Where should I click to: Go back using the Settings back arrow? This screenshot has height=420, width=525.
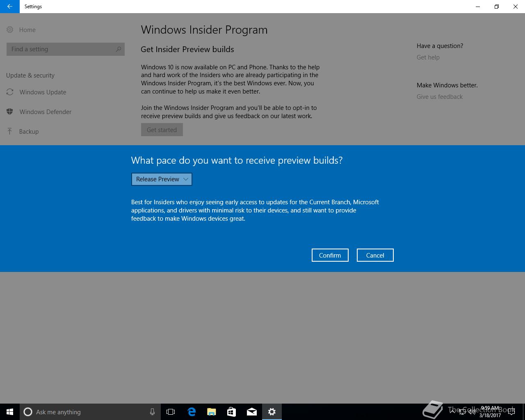[10, 7]
